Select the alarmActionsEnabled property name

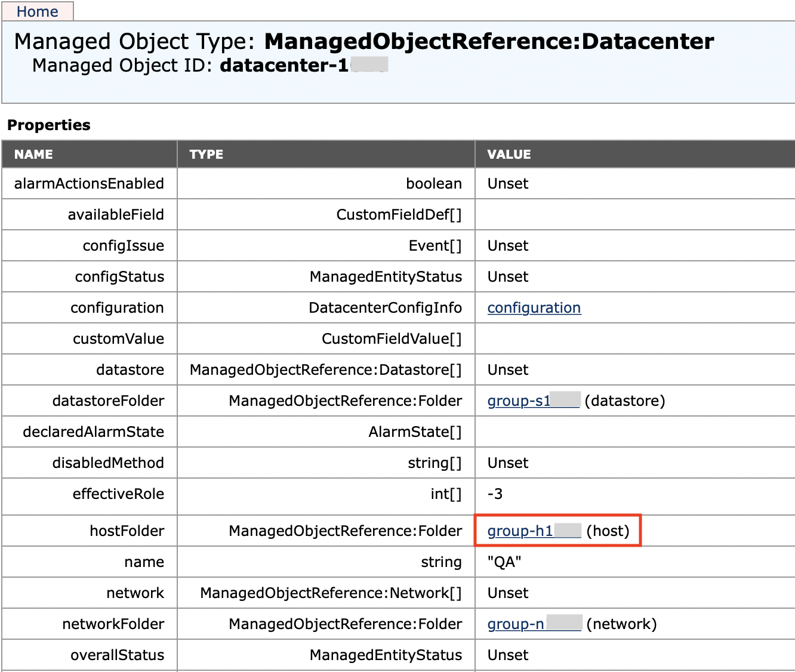tap(89, 184)
